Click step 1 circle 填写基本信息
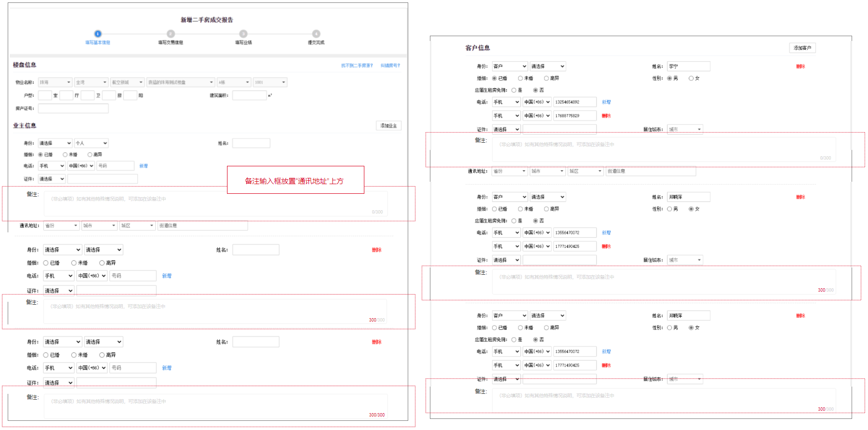868x430 pixels. [98, 34]
